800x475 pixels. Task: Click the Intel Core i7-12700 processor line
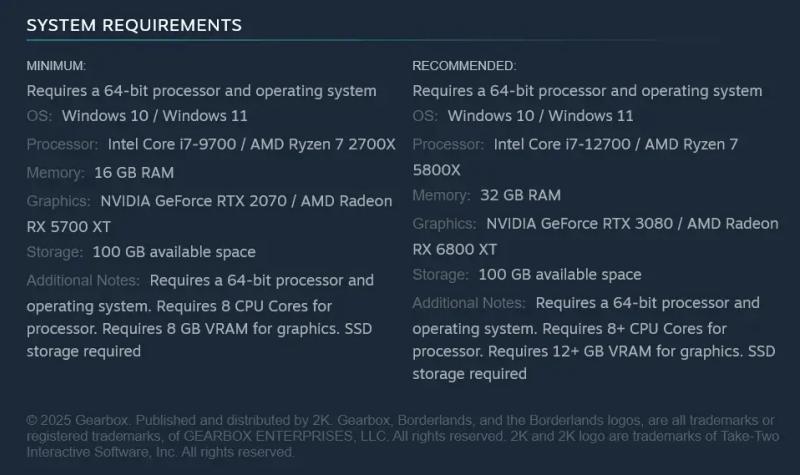pos(616,144)
